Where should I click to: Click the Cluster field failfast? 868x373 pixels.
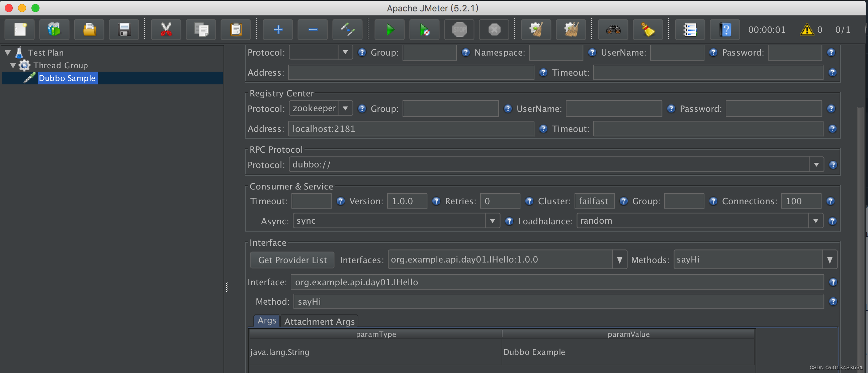(x=594, y=201)
